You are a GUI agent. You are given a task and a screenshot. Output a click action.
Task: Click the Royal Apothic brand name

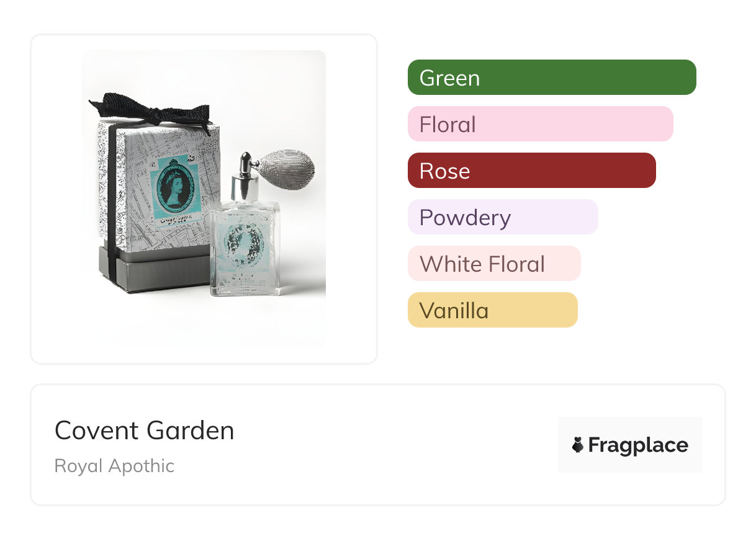[114, 466]
